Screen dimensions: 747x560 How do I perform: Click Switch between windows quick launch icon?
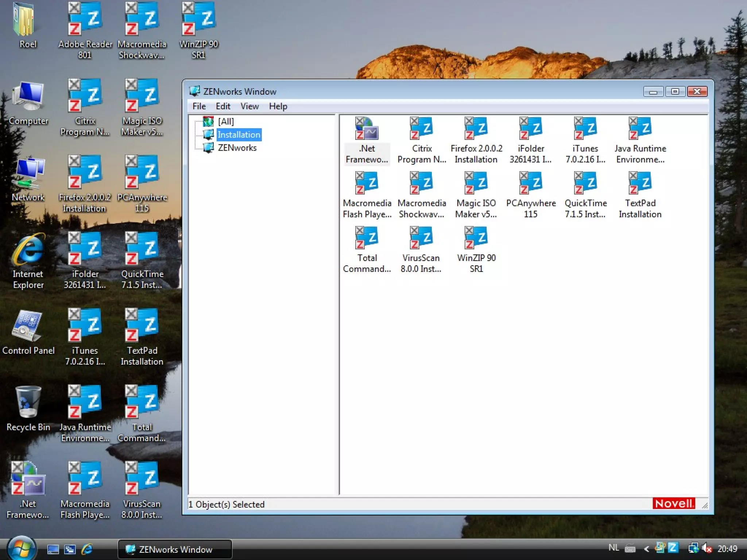[70, 549]
